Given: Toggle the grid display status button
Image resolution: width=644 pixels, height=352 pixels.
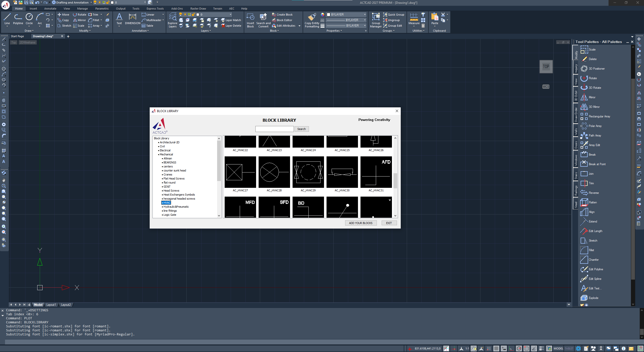Looking at the screenshot, I should click(496, 348).
